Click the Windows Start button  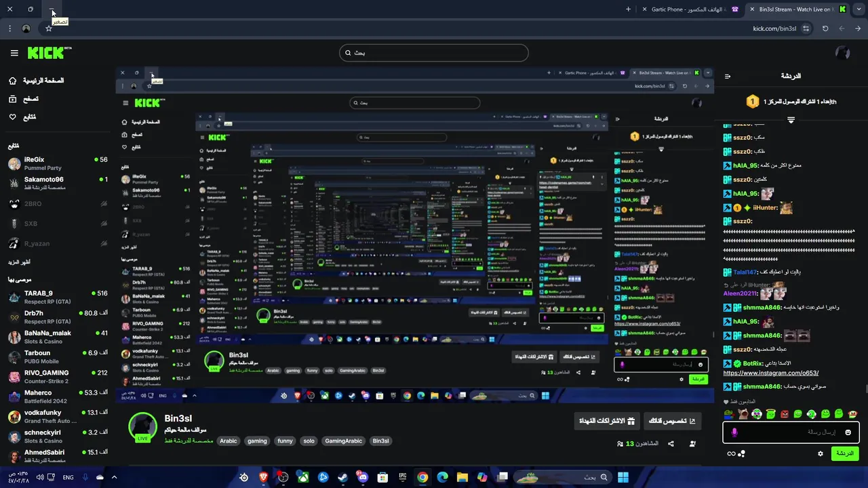(x=623, y=477)
